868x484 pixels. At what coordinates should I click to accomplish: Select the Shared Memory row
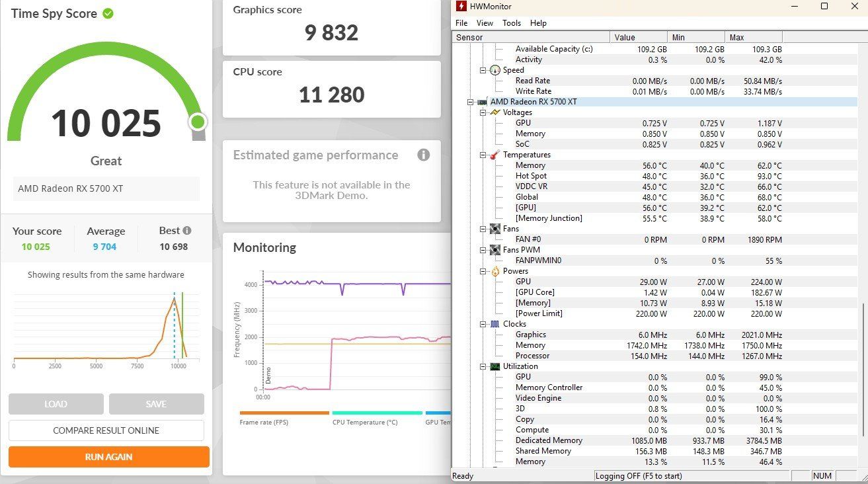pyautogui.click(x=654, y=451)
